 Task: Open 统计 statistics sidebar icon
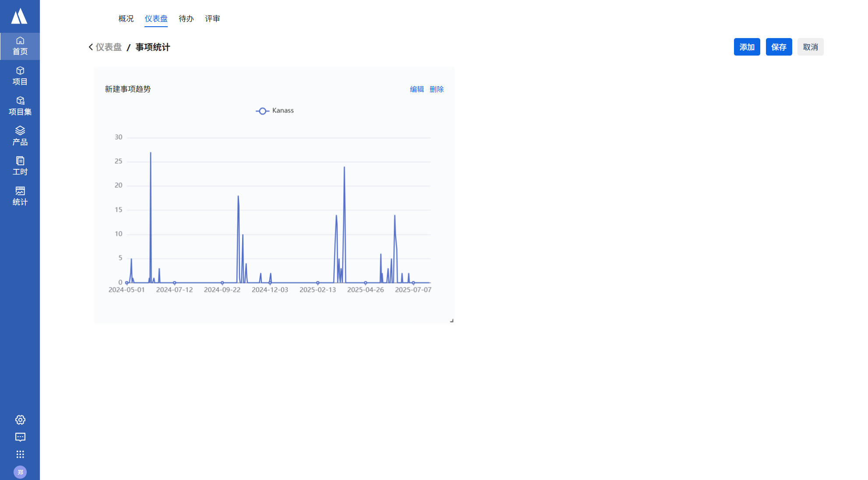(20, 196)
